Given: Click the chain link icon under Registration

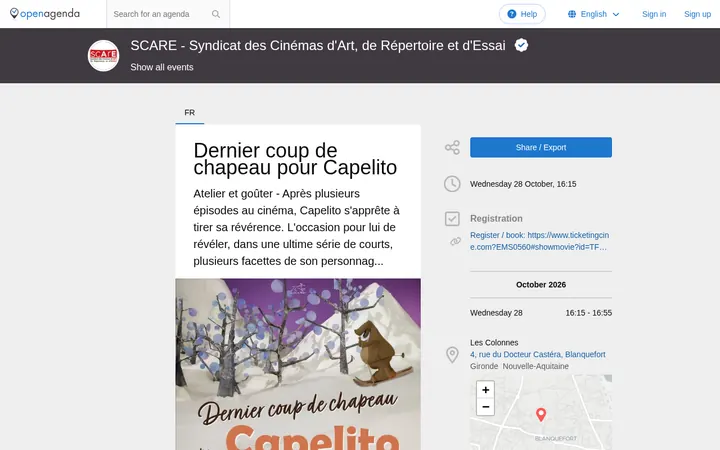Looking at the screenshot, I should click(455, 241).
